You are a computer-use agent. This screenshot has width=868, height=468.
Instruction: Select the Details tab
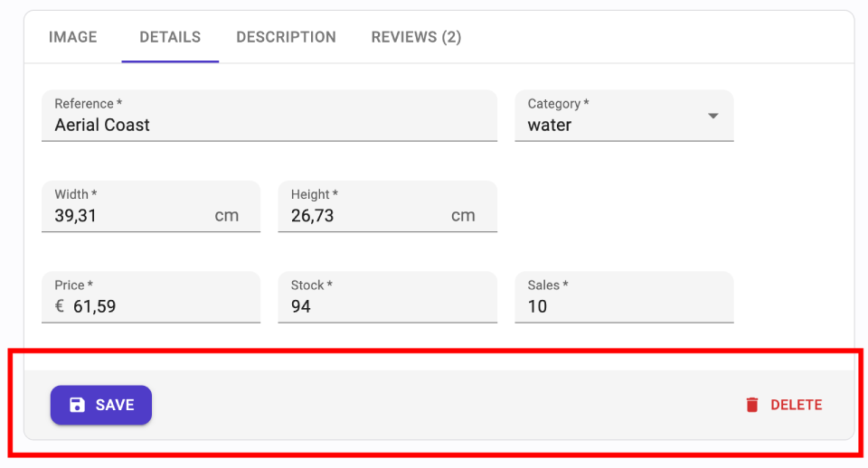[x=170, y=37]
